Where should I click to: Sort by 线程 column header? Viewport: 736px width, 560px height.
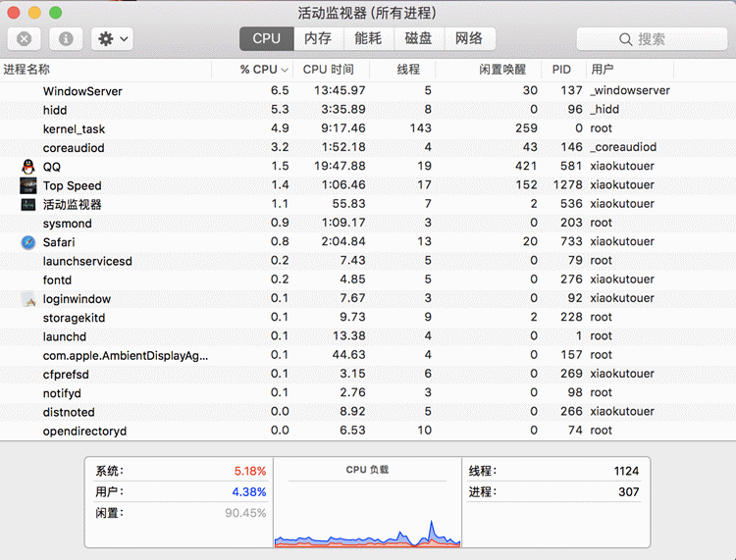[402, 70]
